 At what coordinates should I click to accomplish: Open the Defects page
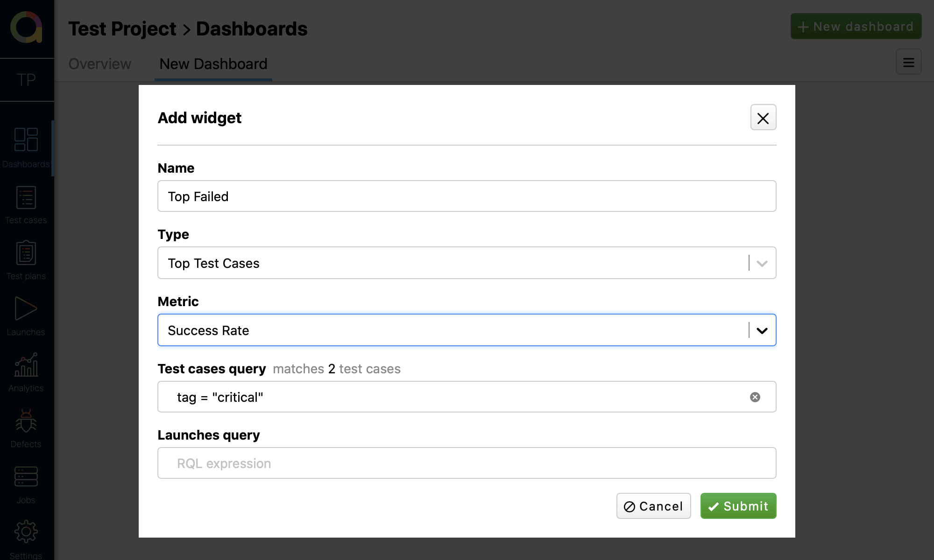click(26, 428)
